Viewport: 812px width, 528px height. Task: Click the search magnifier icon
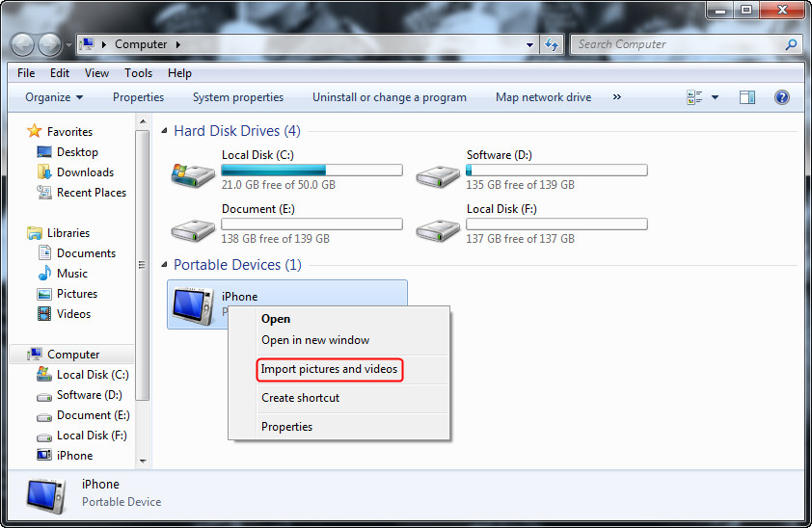[791, 45]
